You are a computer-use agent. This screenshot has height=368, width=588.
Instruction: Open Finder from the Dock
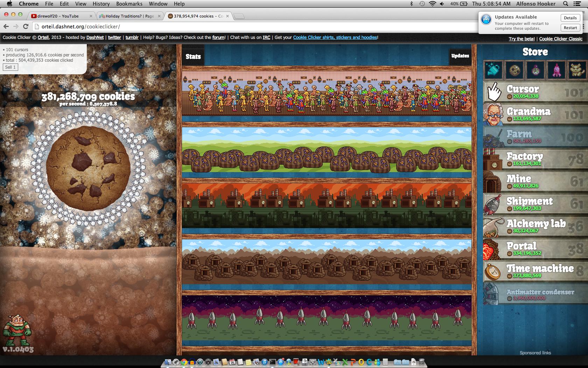pyautogui.click(x=168, y=362)
